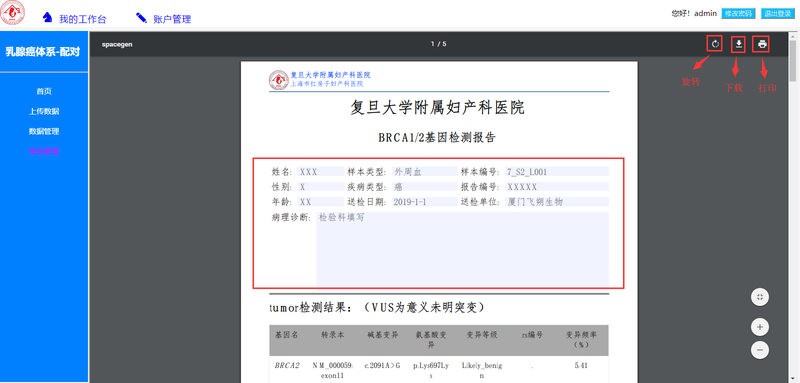Viewport: 800px width, 383px height.
Task: Click the BRCA2 gene cell
Action: (x=287, y=365)
